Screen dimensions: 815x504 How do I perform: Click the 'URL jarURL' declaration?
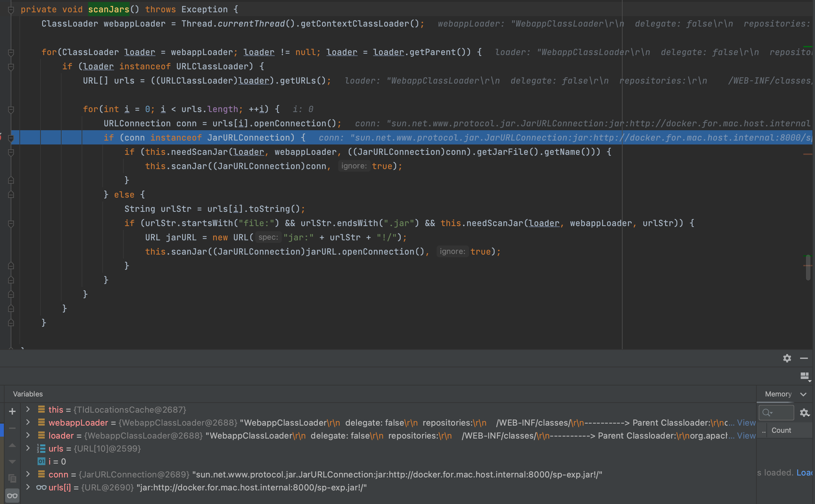[171, 237]
